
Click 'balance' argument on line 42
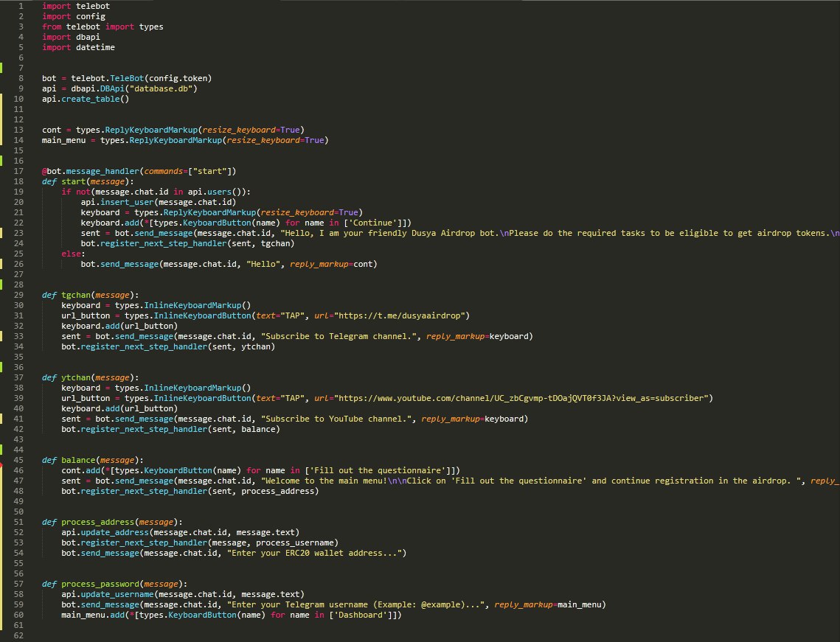point(257,430)
